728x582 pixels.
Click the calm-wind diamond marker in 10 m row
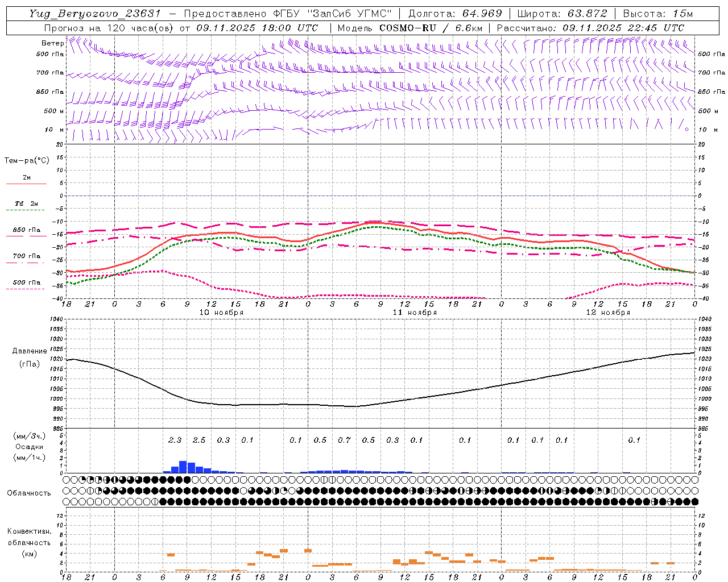click(687, 130)
